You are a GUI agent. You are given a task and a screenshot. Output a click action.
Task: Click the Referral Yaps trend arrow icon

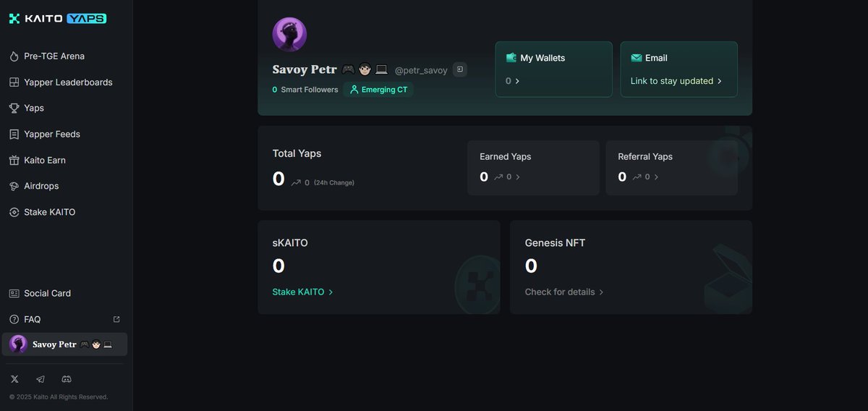[x=637, y=177]
